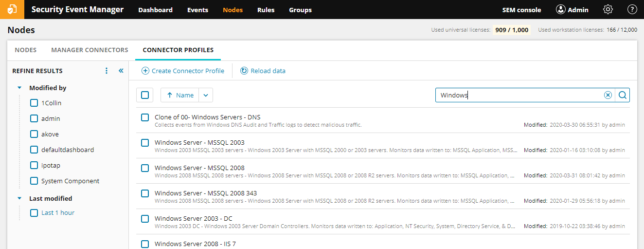
Task: Switch to the MANAGER CONNECTORS tab
Action: tap(89, 50)
